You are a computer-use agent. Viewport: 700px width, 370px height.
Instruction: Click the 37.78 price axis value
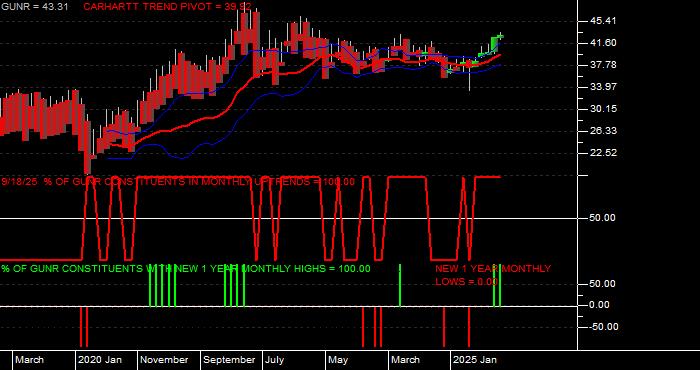[x=604, y=65]
